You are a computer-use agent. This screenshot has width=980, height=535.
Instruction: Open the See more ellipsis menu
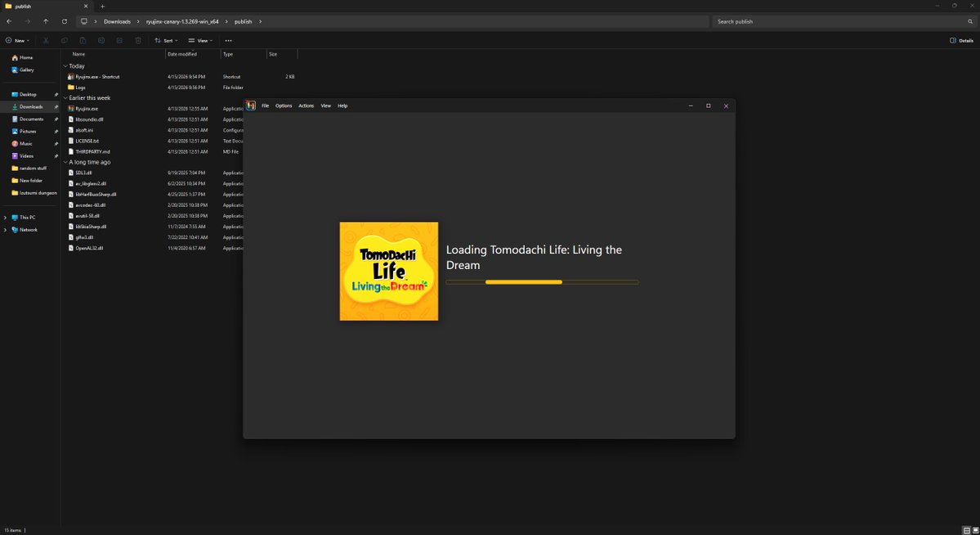click(228, 40)
